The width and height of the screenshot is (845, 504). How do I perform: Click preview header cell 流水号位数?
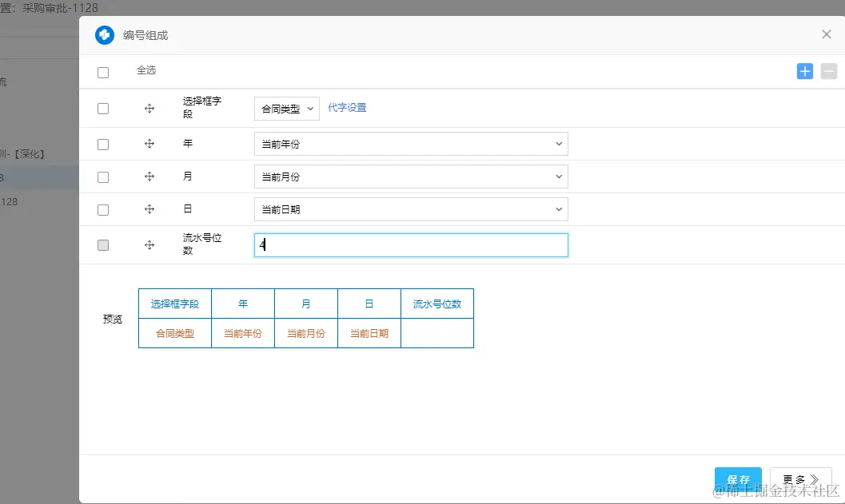pos(437,304)
